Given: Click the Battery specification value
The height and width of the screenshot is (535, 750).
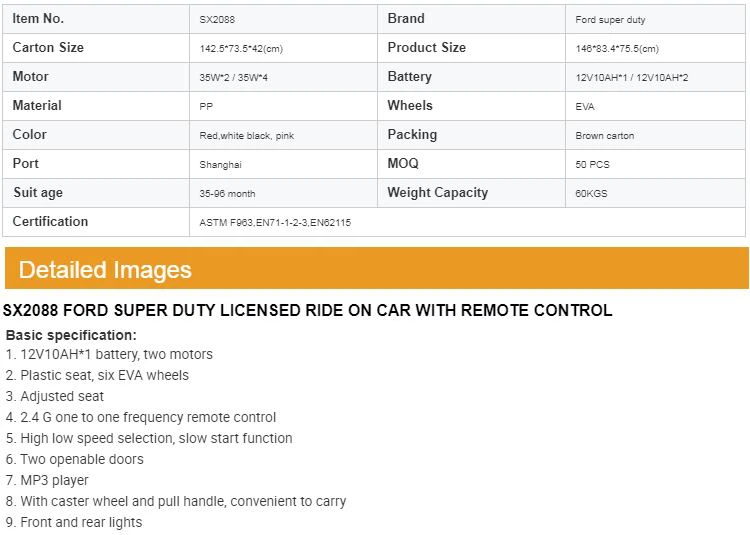Looking at the screenshot, I should 631,78.
